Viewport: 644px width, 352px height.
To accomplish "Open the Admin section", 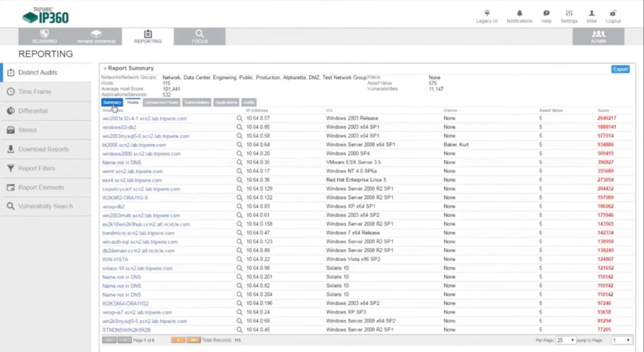I will pos(599,36).
